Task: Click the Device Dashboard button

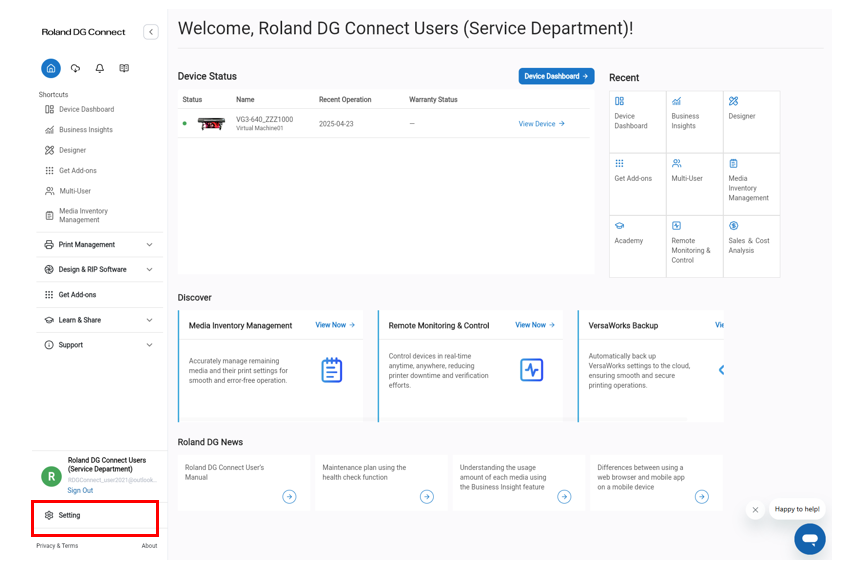Action: 556,76
